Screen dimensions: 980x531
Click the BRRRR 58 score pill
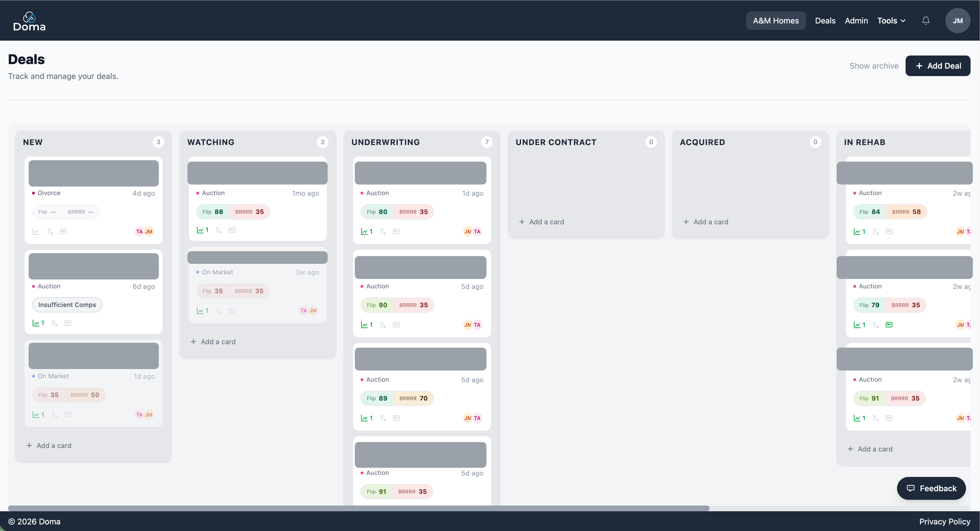tap(906, 211)
